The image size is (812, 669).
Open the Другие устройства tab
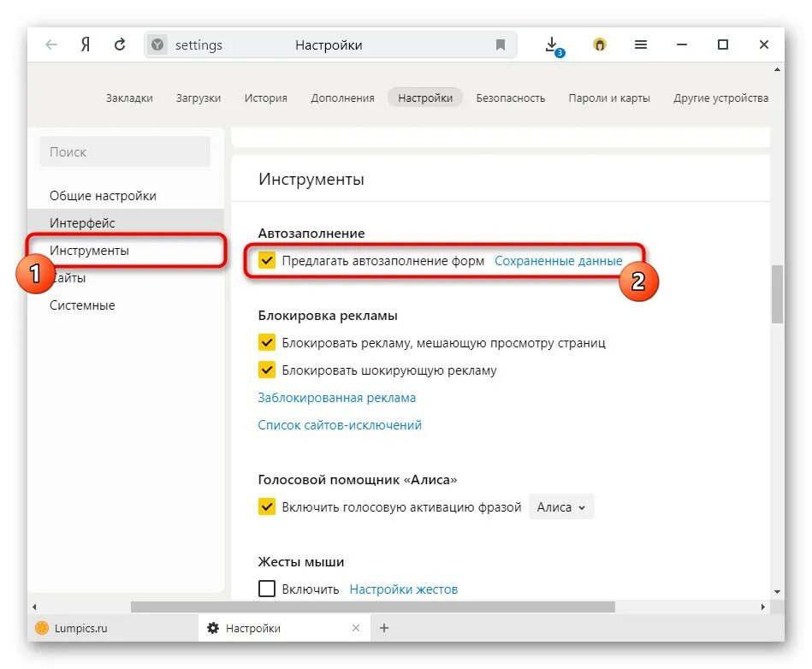coord(720,98)
